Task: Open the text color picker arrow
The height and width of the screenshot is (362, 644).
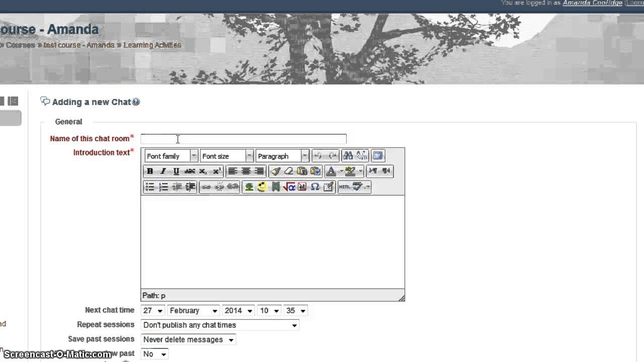Action: pos(341,171)
